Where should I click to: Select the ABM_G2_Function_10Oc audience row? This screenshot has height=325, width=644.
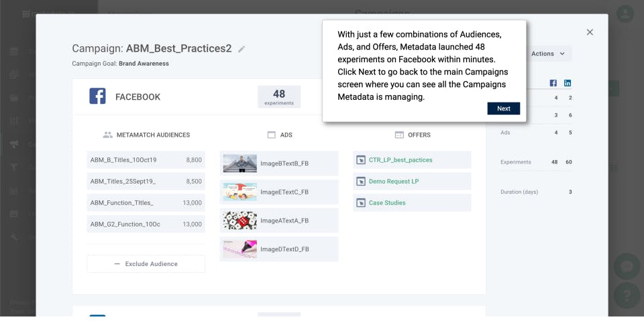[146, 224]
